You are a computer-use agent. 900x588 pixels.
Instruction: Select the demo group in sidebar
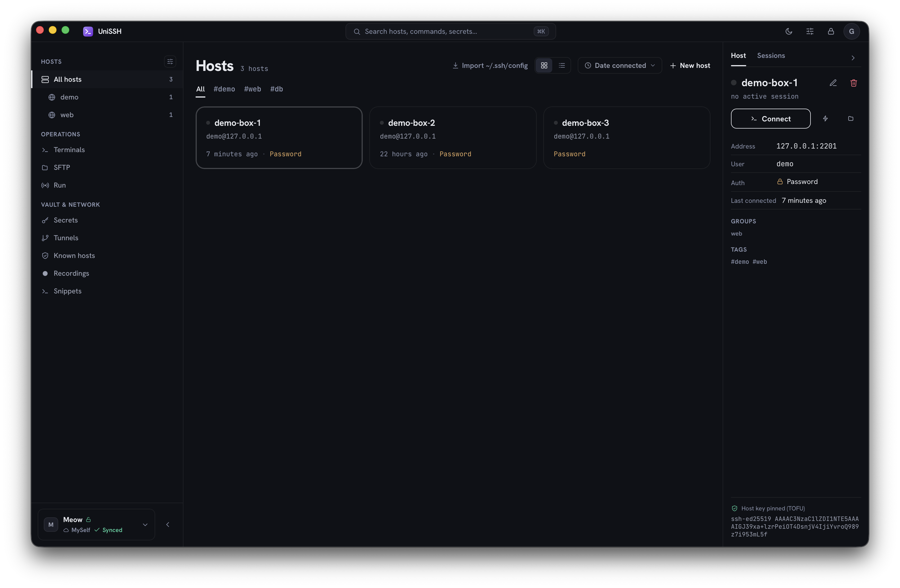pos(108,97)
